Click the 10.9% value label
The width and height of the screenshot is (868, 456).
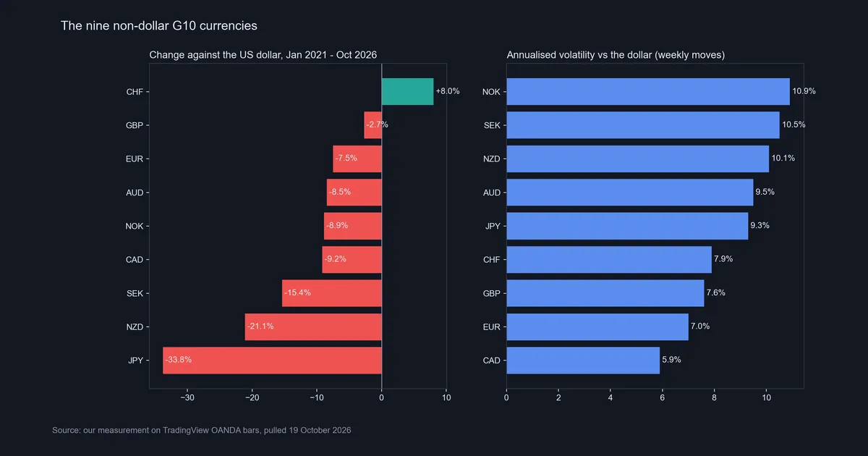click(804, 91)
